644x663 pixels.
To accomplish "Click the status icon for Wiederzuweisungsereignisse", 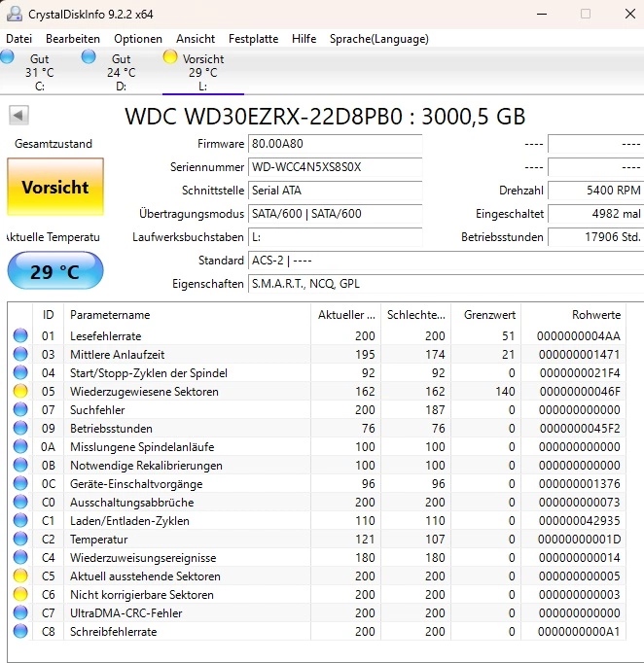I will point(20,558).
